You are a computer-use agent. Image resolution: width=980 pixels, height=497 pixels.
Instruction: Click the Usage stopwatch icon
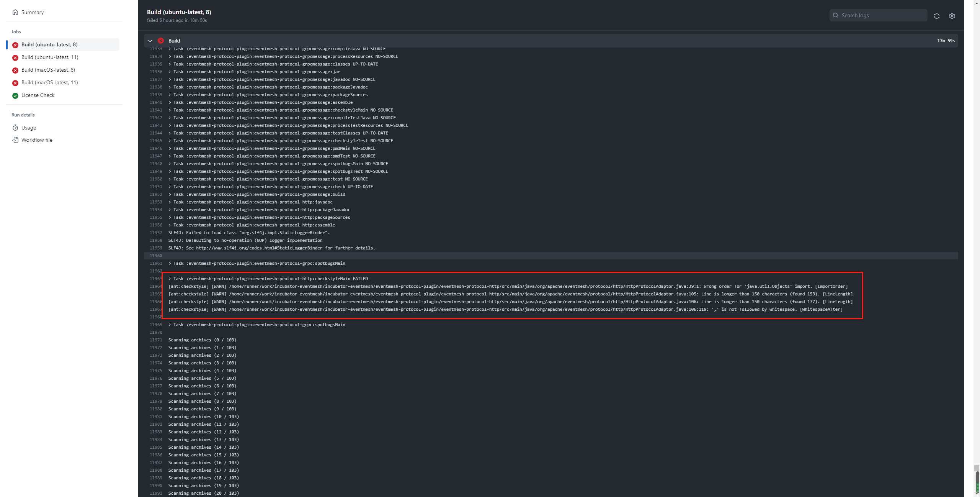coord(15,128)
